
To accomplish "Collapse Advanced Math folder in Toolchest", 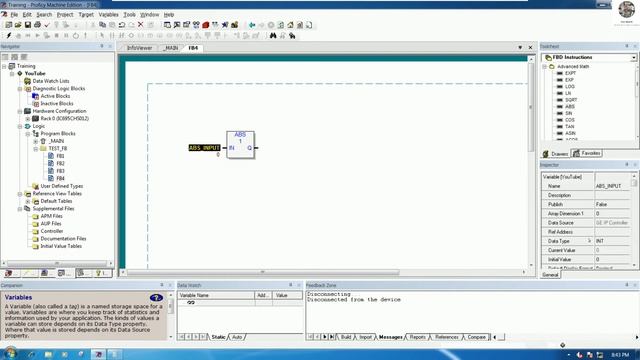I will point(544,67).
